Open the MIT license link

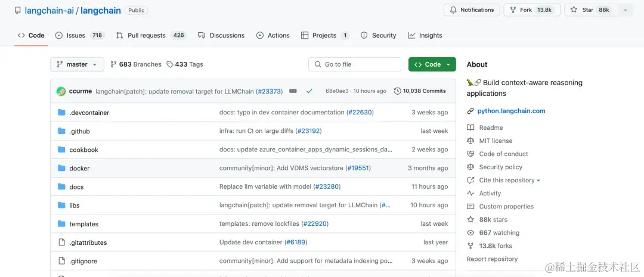coord(496,141)
